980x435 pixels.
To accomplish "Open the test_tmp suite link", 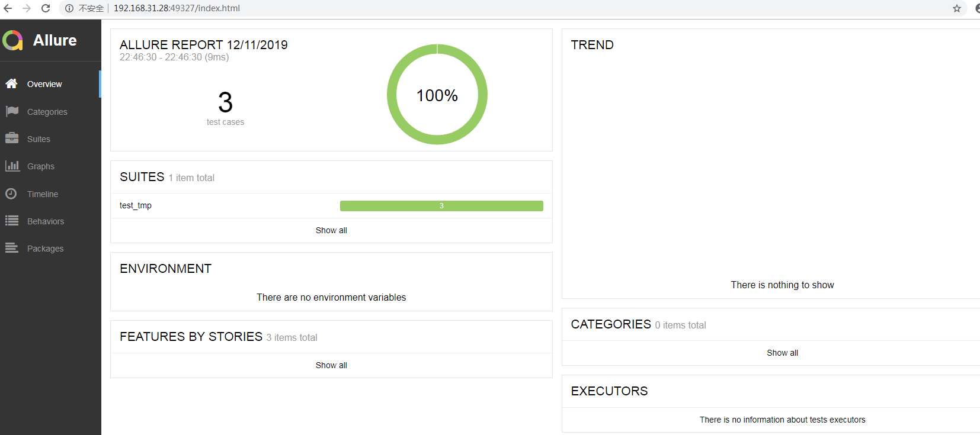I will [x=136, y=205].
